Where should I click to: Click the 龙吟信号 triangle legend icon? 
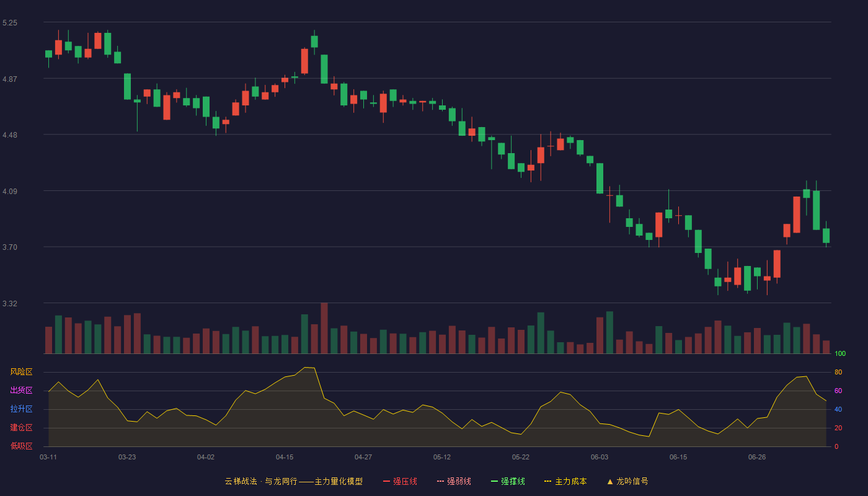[x=610, y=481]
